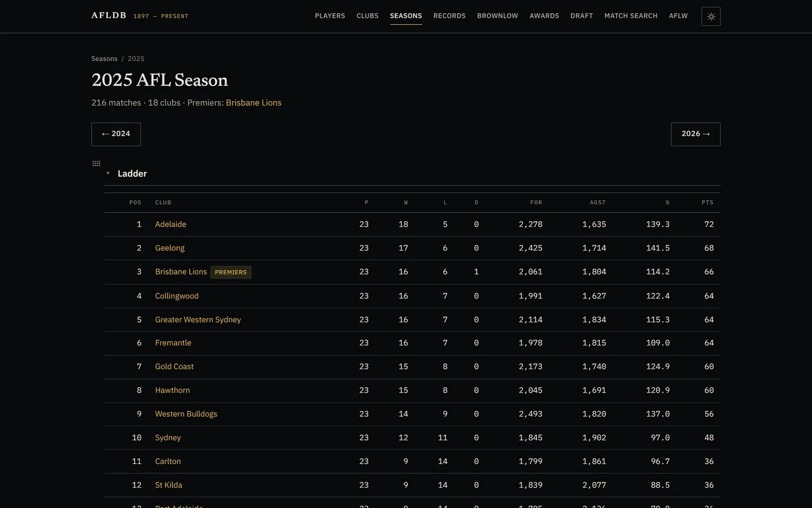Select Fremantle's 109.0 percentage value
Screen dimensions: 812x508
658,343
